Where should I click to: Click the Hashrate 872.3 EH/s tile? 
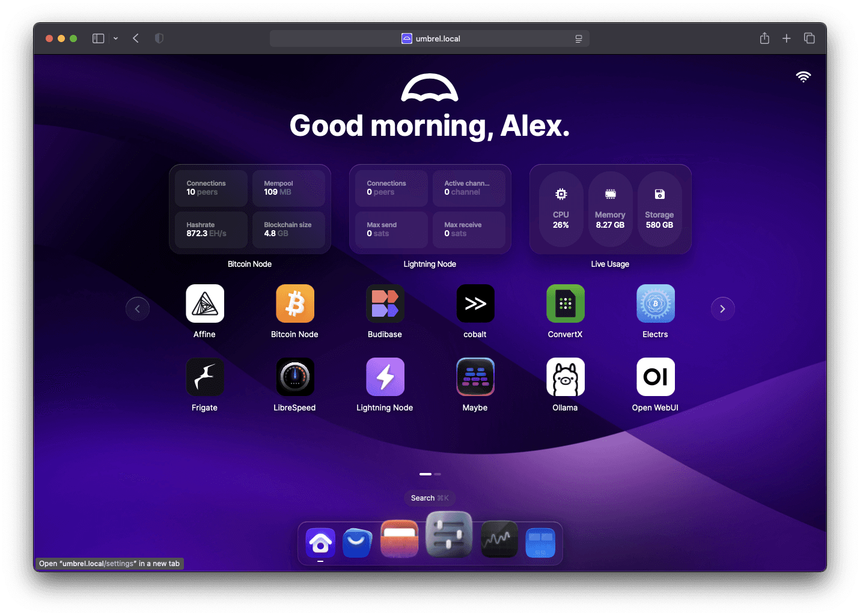pos(211,230)
